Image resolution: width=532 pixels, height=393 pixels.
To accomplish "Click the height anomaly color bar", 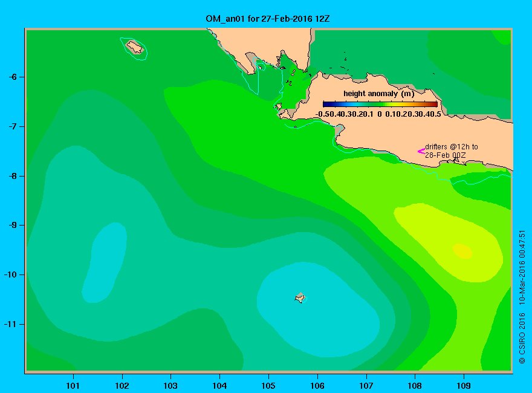I will [380, 105].
